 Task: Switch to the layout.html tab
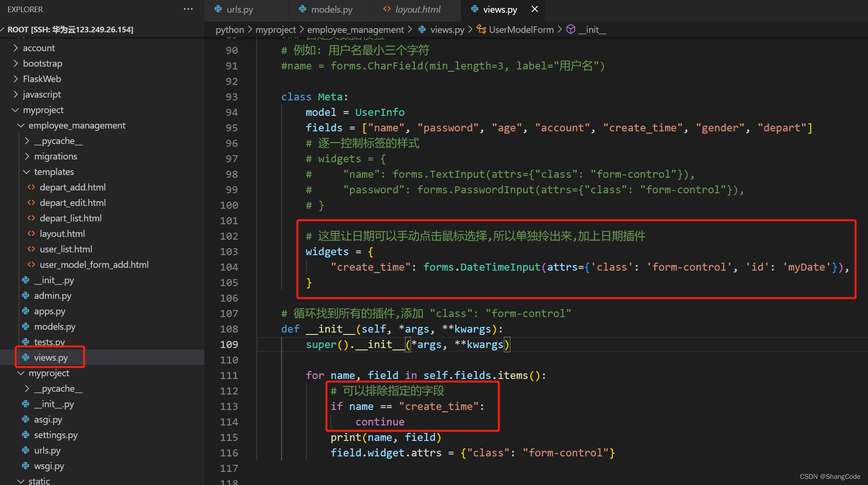[417, 9]
